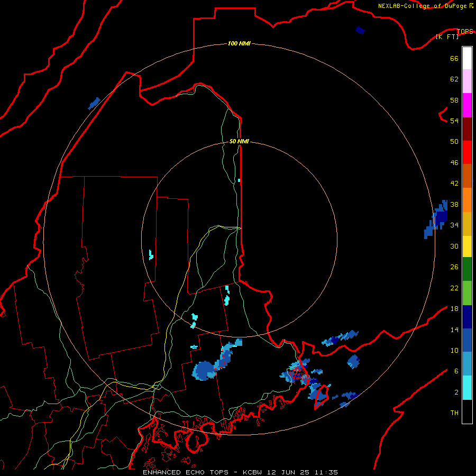This screenshot has width=476, height=476.
Task: Click the legend value "30"
Action: point(454,246)
